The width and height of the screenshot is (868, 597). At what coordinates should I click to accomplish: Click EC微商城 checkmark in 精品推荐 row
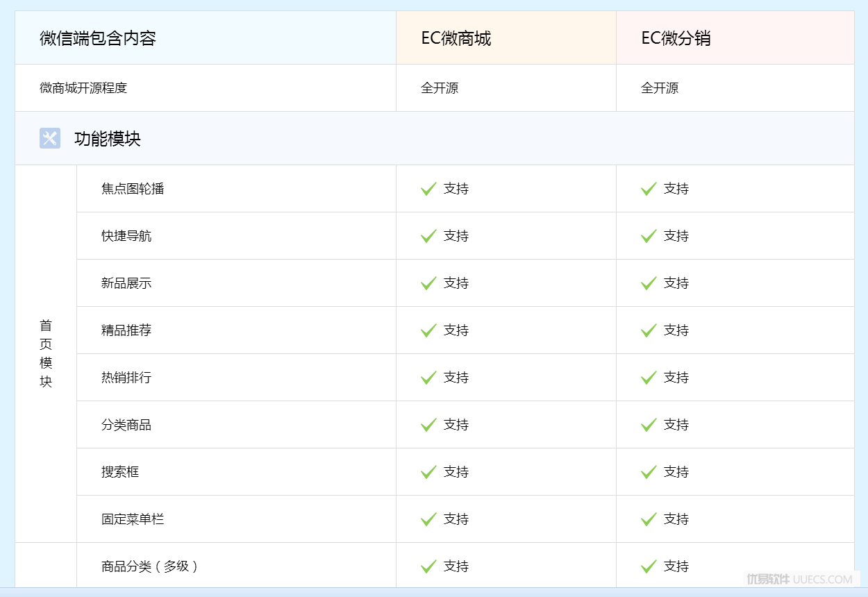(428, 330)
